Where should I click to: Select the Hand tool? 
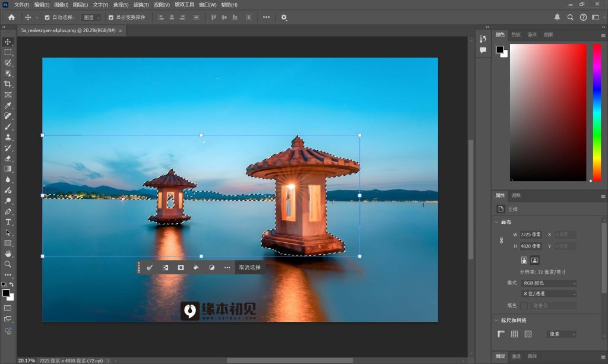[x=8, y=254]
